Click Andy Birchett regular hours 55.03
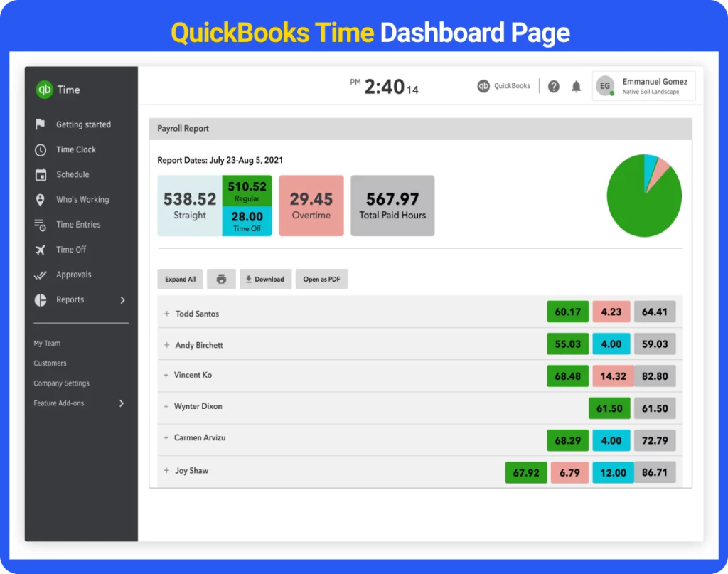 [568, 344]
